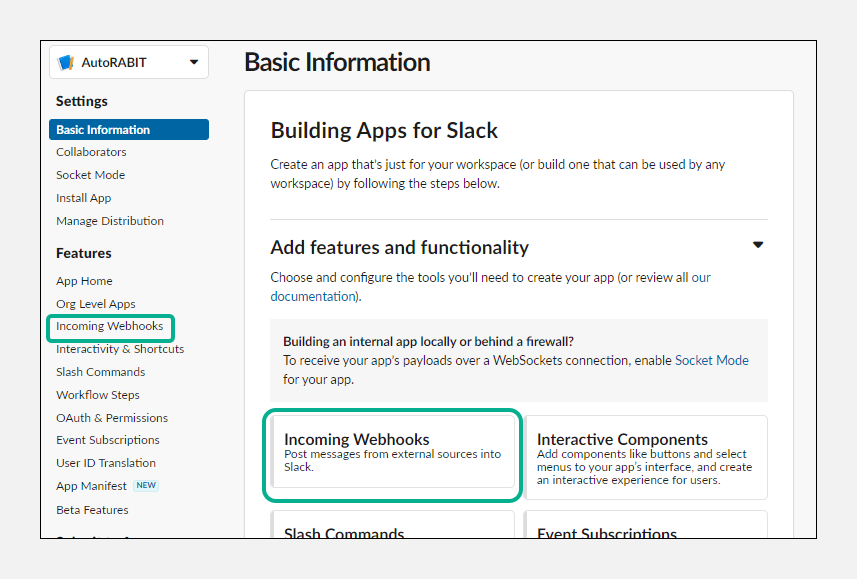Click the AutoRABIT app icon

point(64,62)
